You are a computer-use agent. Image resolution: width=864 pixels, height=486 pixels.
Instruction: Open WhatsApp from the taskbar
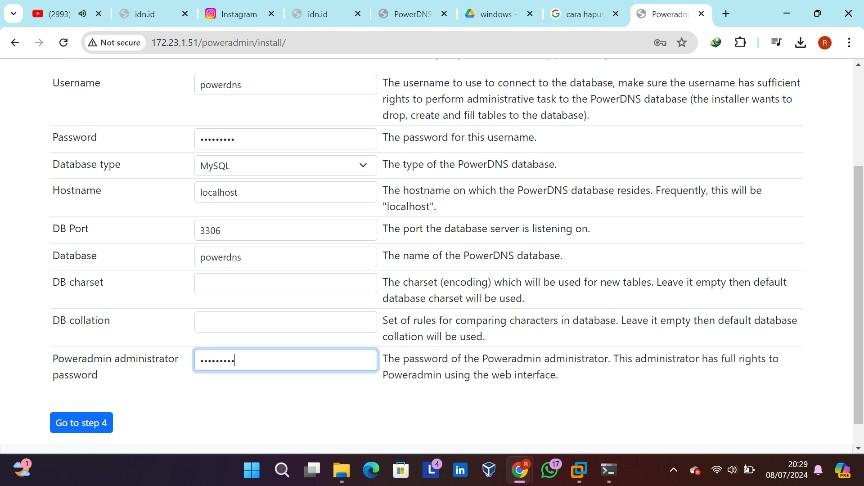coord(549,470)
